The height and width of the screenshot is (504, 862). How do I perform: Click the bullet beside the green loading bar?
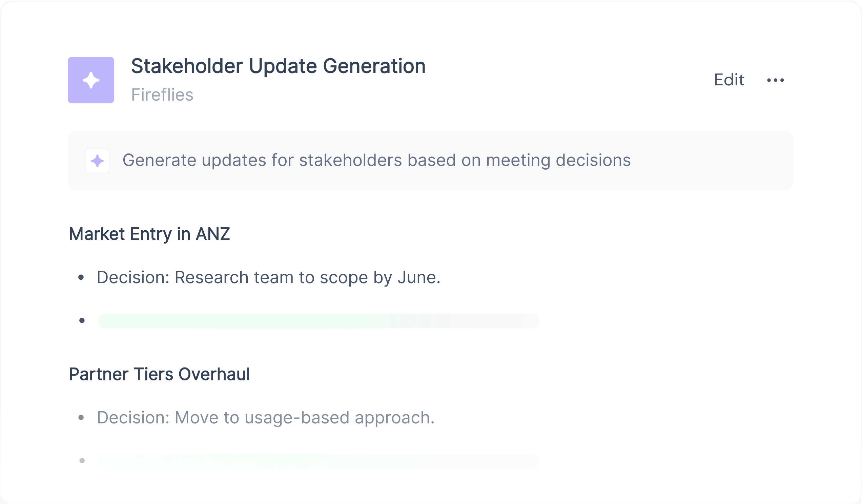click(82, 320)
